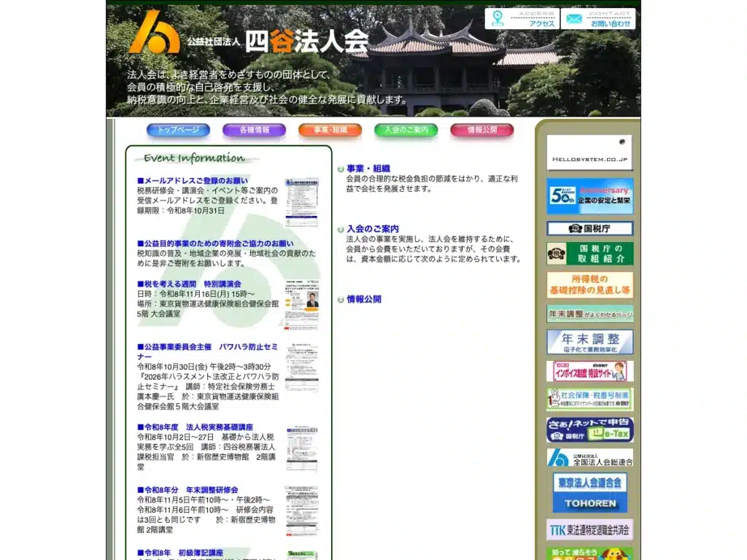Open the mail registration flyer thumbnail
The height and width of the screenshot is (560, 747).
coord(301,203)
